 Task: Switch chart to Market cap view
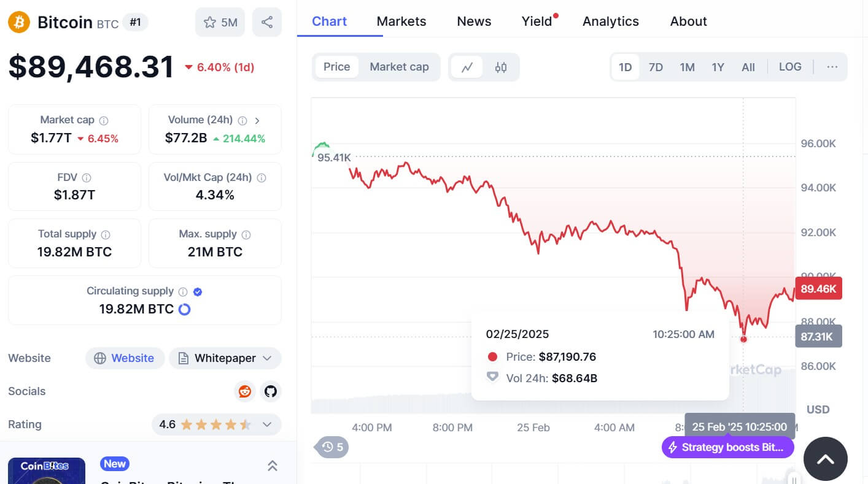tap(399, 67)
